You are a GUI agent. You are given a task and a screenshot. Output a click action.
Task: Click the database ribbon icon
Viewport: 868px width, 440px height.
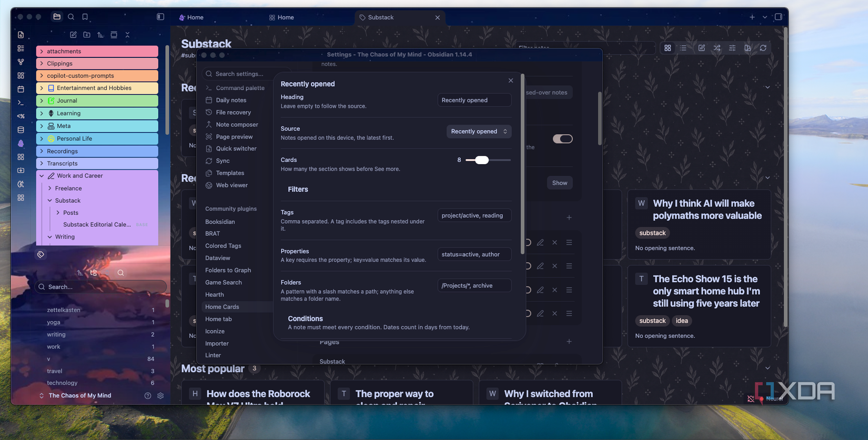21,129
